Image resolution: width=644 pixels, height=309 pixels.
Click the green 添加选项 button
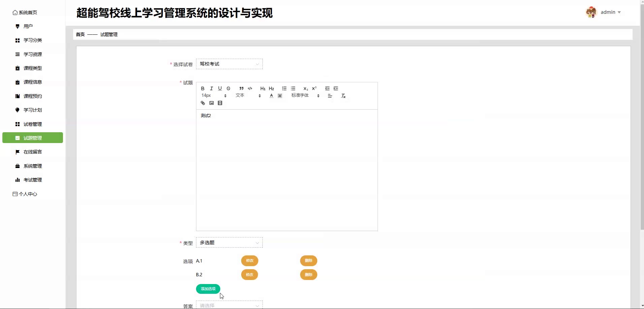(208, 289)
